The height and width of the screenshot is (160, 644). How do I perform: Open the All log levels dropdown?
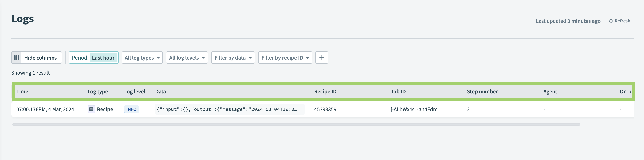click(187, 58)
